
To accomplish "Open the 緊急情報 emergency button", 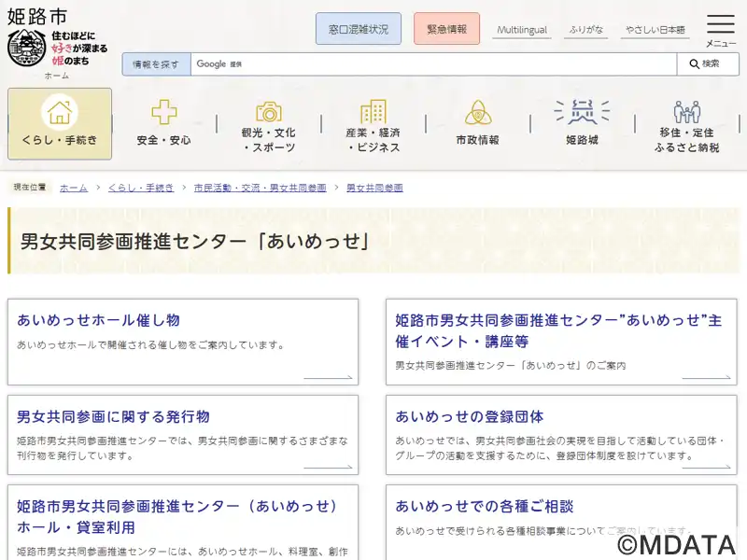I will (446, 29).
